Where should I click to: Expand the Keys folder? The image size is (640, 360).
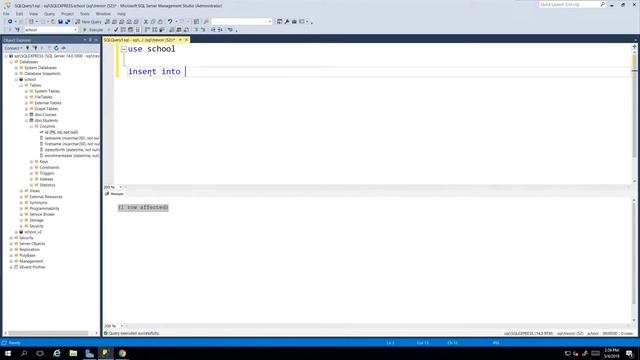[x=31, y=162]
